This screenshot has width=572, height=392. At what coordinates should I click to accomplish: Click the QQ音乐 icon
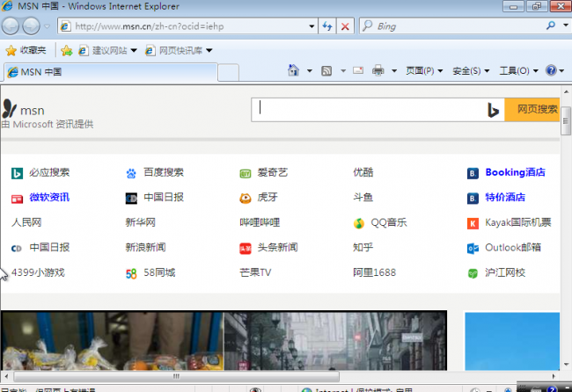(359, 223)
